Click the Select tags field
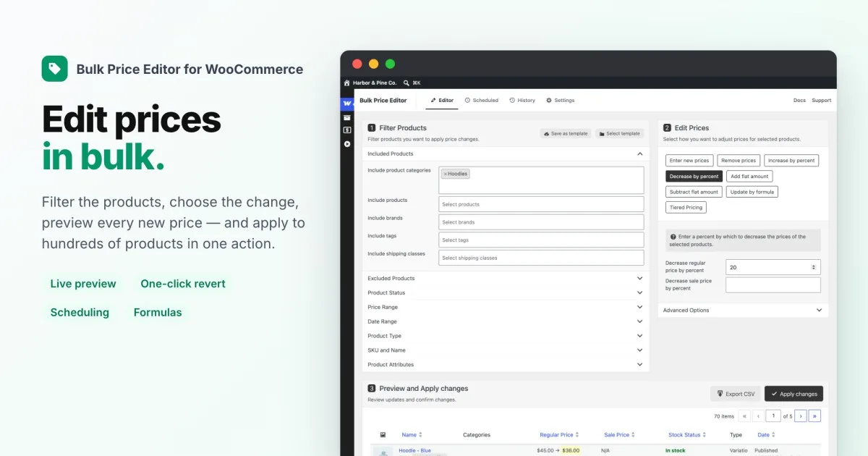 click(x=541, y=240)
